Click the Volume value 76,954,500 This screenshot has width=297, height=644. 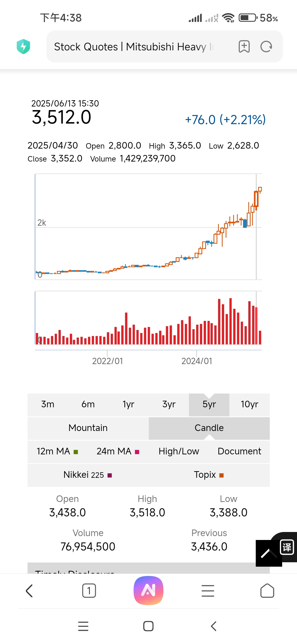pos(88,547)
